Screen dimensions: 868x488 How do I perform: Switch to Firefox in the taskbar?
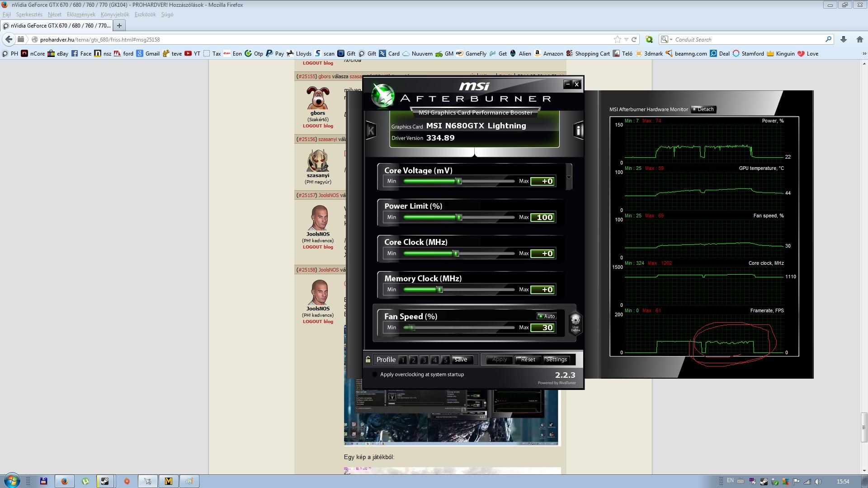(64, 481)
